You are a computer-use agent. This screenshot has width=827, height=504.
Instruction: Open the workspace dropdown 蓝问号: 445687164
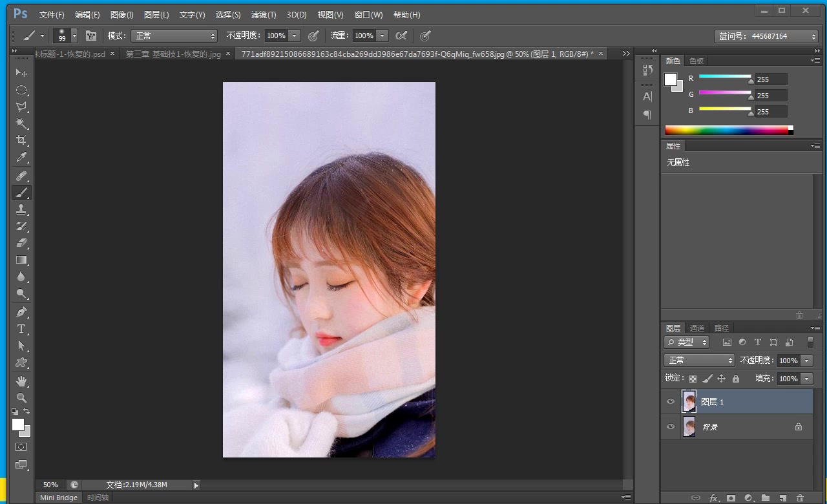tap(766, 36)
